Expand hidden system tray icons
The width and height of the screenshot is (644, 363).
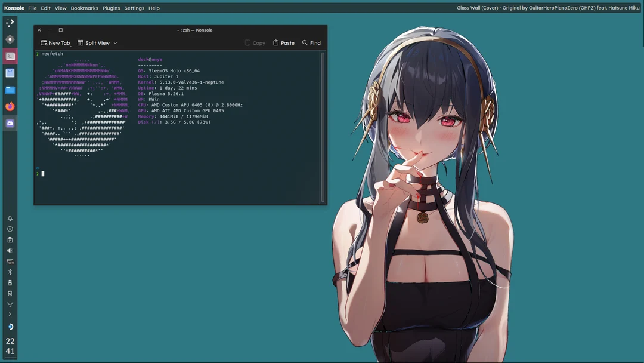pyautogui.click(x=10, y=315)
